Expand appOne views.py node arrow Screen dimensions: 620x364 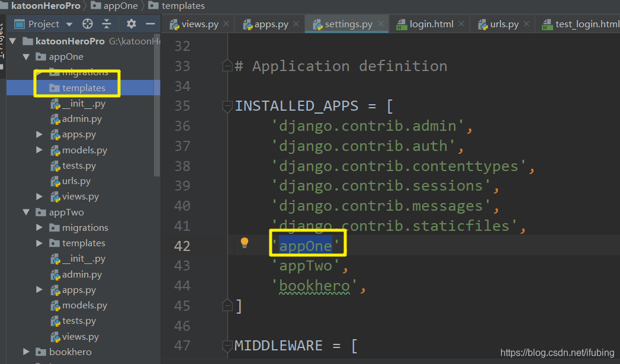(x=39, y=197)
